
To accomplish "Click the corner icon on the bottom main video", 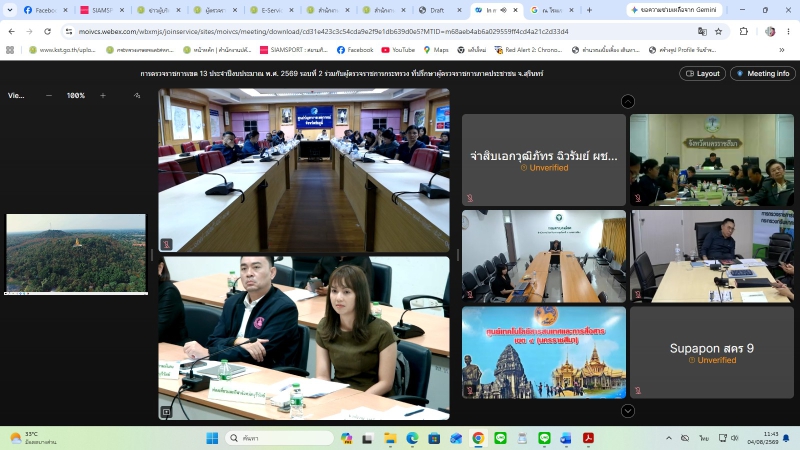I will click(x=166, y=412).
